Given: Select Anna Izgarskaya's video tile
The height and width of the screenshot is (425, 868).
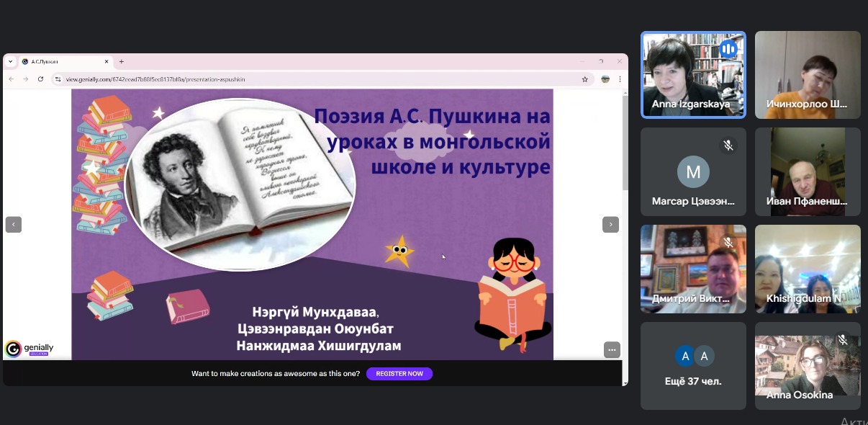Looking at the screenshot, I should coord(693,75).
